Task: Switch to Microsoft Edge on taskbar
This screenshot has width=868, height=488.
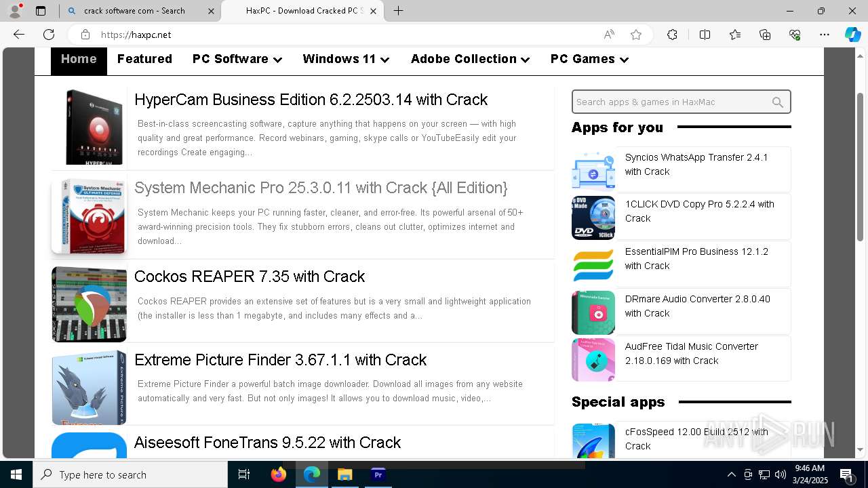Action: (311, 474)
